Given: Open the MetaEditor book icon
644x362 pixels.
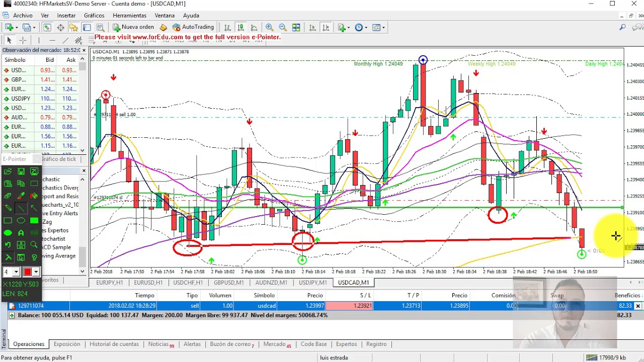Looking at the screenshot, I should pos(163,27).
